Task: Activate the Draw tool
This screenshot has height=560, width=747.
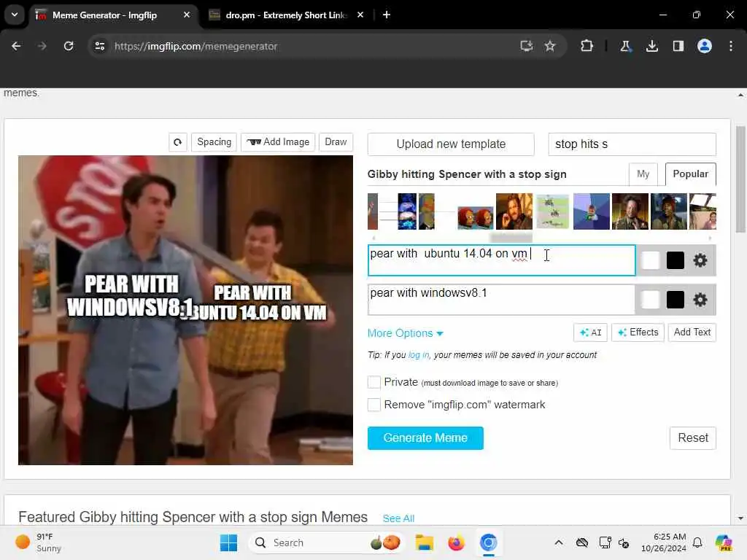Action: 336,142
